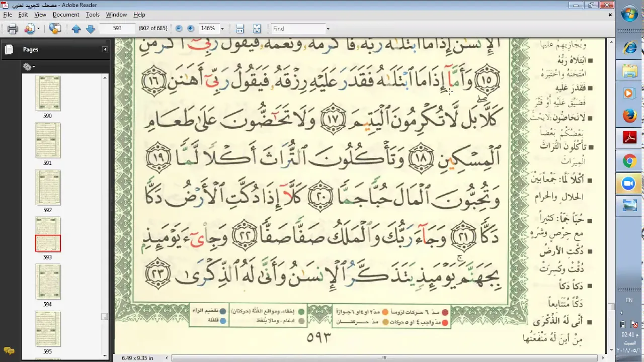The height and width of the screenshot is (362, 644).
Task: Click the 146% zoom value field
Action: click(208, 29)
